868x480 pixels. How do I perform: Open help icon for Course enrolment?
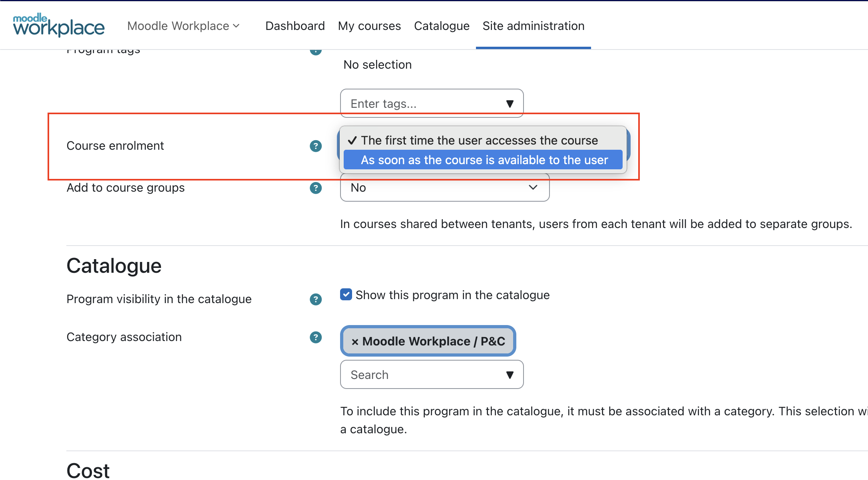(x=316, y=146)
